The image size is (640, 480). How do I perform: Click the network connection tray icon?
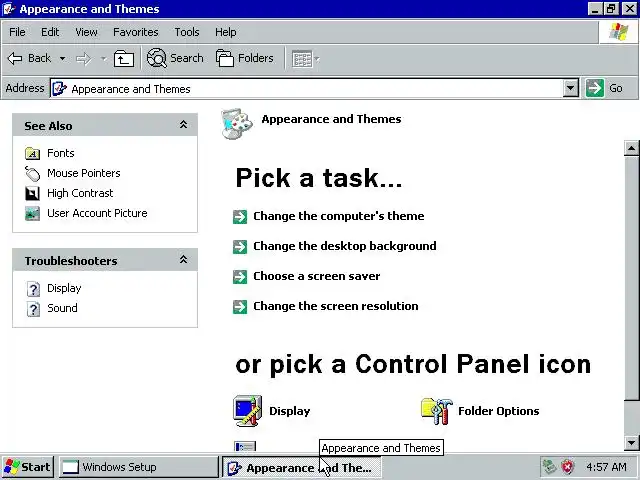pyautogui.click(x=549, y=467)
